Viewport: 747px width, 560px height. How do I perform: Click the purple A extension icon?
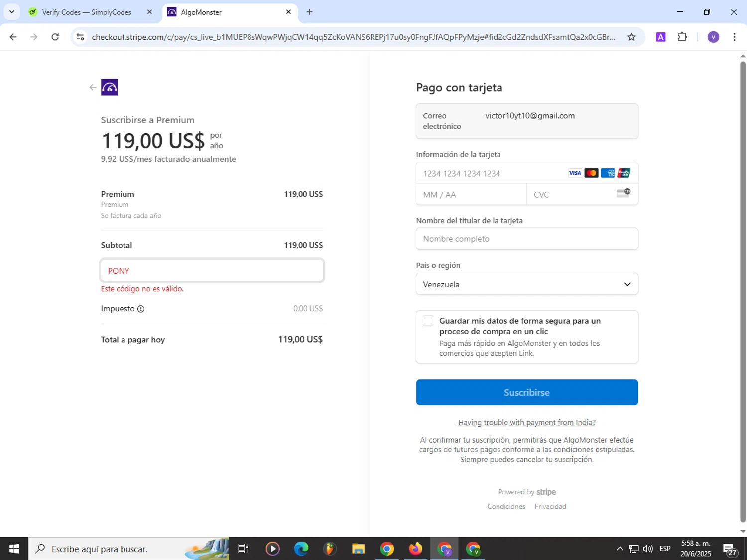coord(661,37)
